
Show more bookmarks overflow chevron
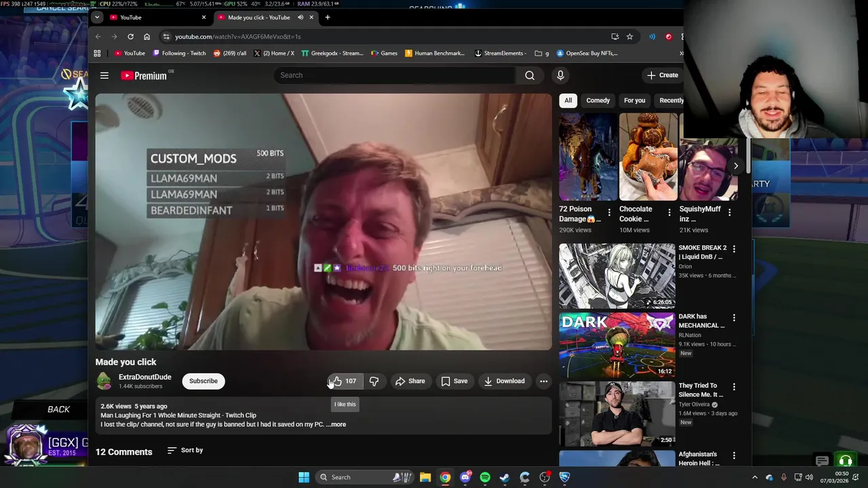point(681,53)
